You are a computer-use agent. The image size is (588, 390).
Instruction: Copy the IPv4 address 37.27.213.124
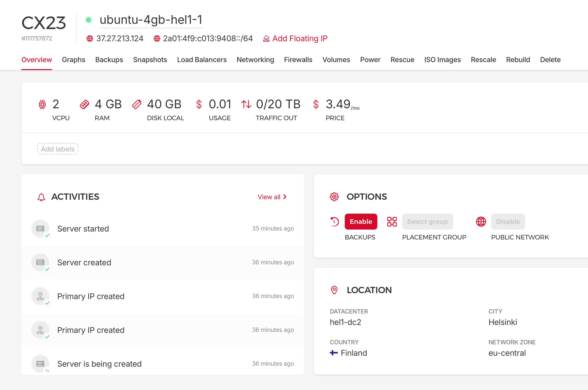pos(120,38)
